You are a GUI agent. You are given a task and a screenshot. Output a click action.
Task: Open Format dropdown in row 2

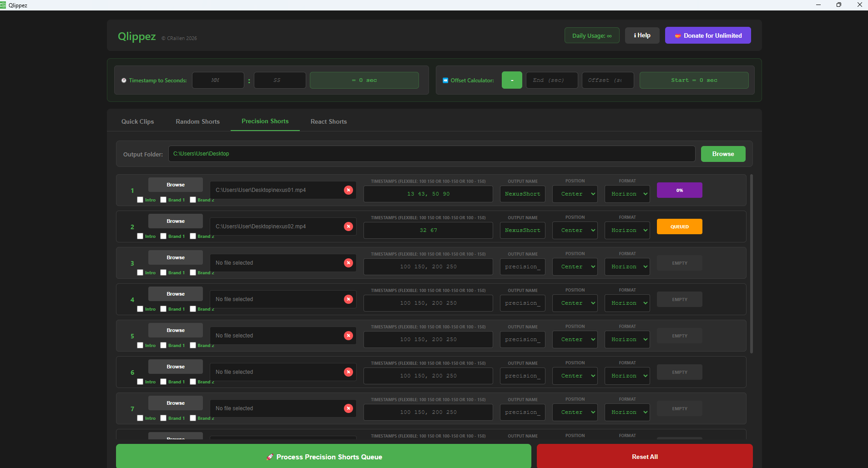click(627, 230)
